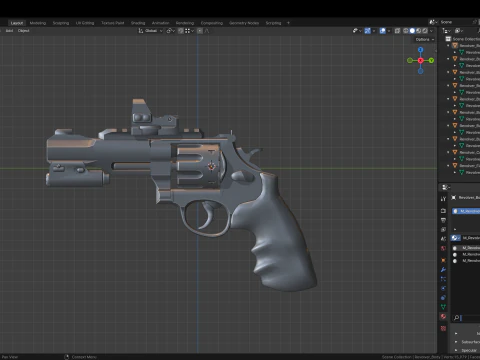Open the Material properties tab
This screenshot has height=360, width=480.
[443, 316]
